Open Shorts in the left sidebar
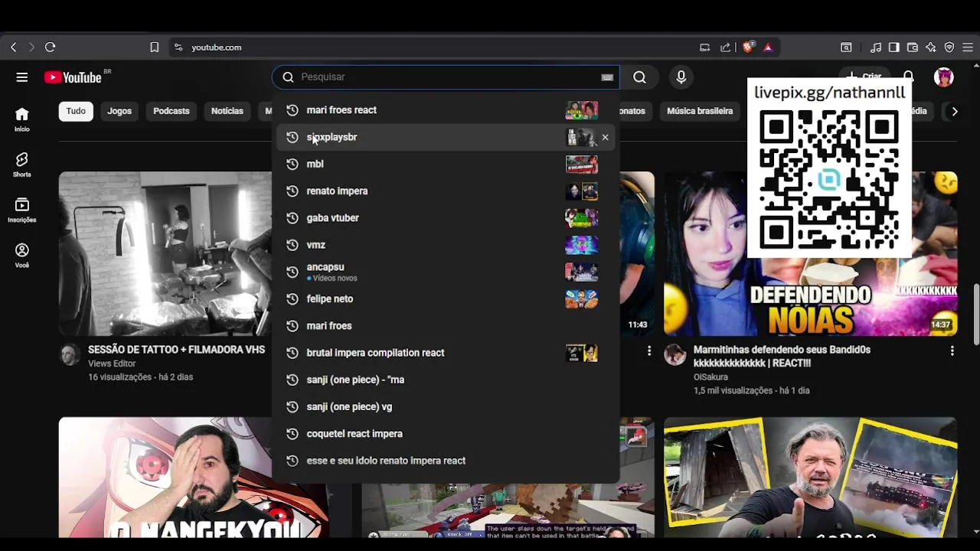 22,165
